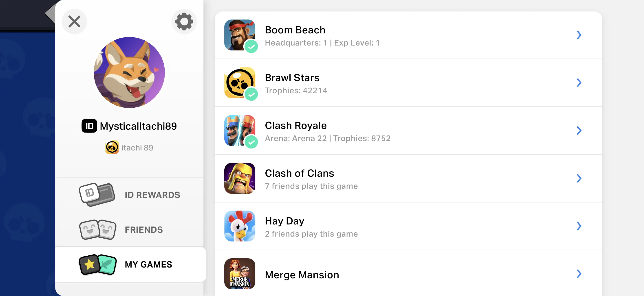Viewport: 644px width, 296px height.
Task: Close the Supercell ID panel
Action: coord(74,22)
